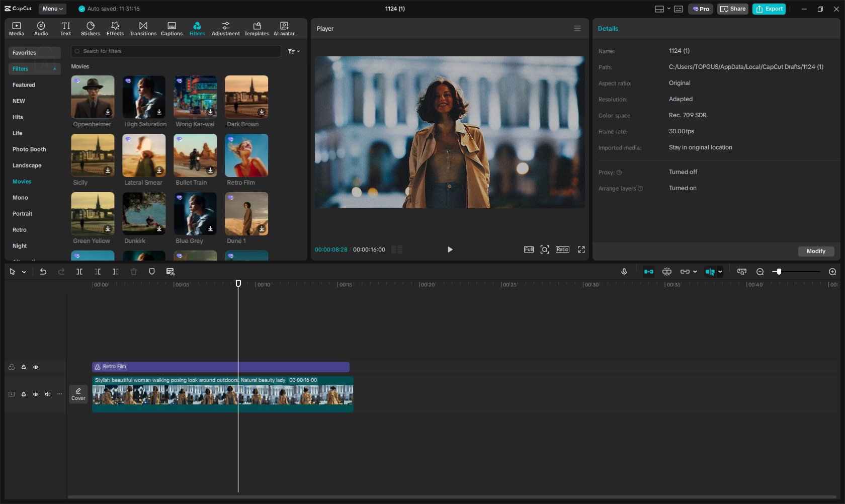Download the Oppenheimer filter

[108, 112]
